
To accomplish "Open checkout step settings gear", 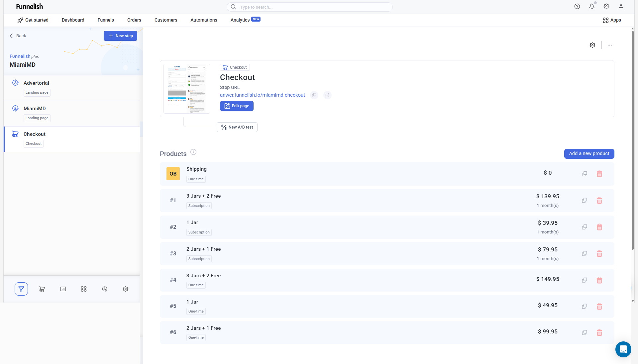I will tap(592, 45).
